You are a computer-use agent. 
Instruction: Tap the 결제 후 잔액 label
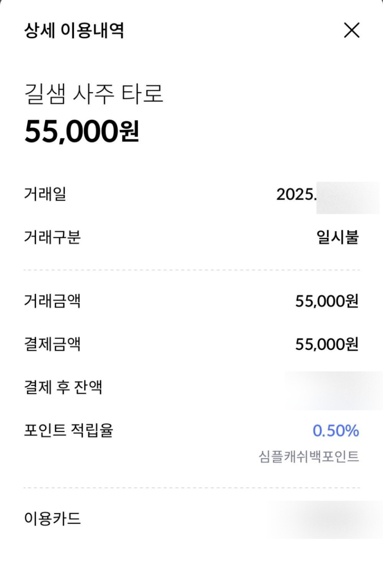63,387
